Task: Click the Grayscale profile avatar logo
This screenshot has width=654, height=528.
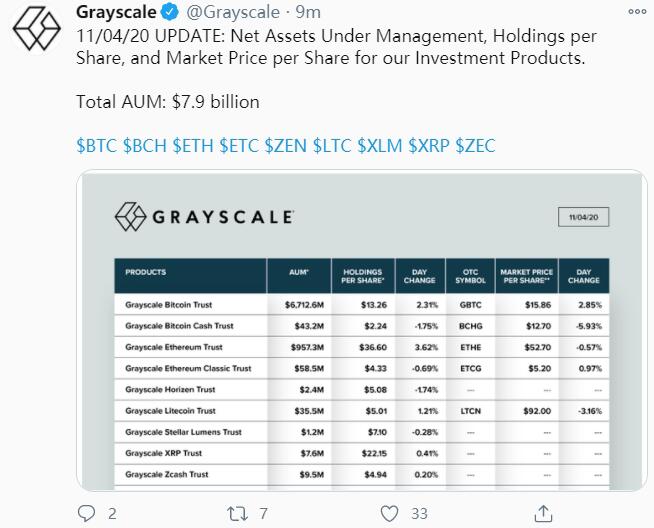Action: [37, 38]
